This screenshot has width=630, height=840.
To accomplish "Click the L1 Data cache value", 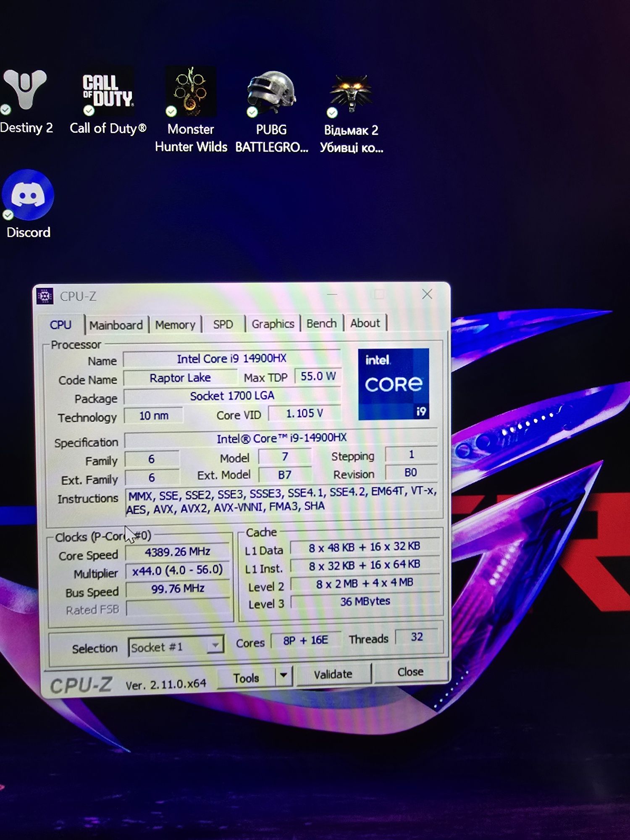I will point(364,547).
